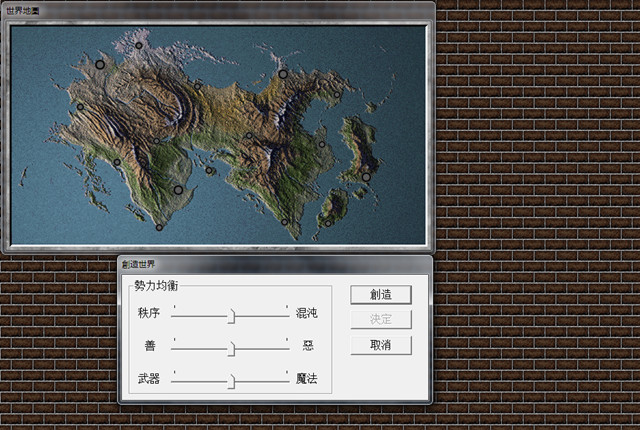Image resolution: width=640 pixels, height=430 pixels.
Task: Click the 取消 button
Action: pyautogui.click(x=381, y=345)
